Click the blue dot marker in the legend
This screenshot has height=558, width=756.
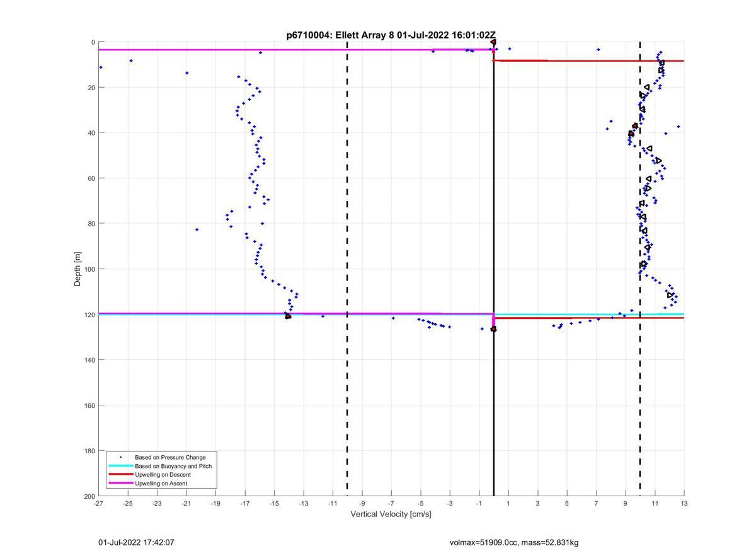click(121, 457)
